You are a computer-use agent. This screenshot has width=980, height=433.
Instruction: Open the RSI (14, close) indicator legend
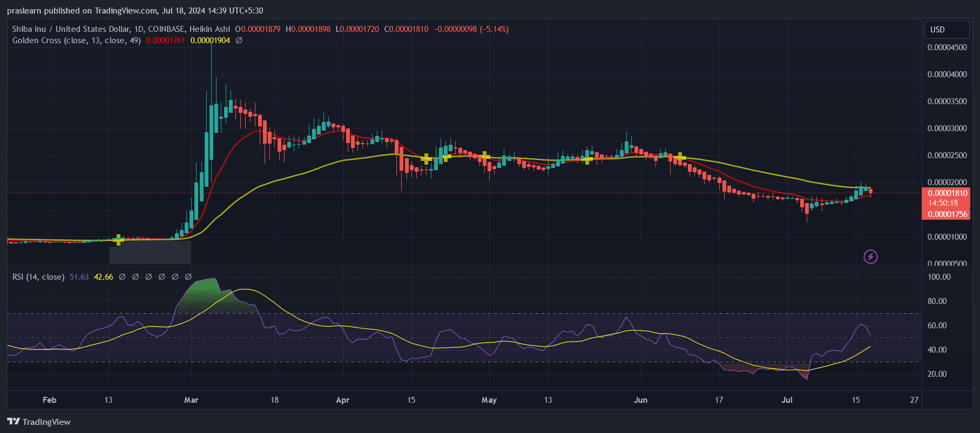click(x=38, y=277)
